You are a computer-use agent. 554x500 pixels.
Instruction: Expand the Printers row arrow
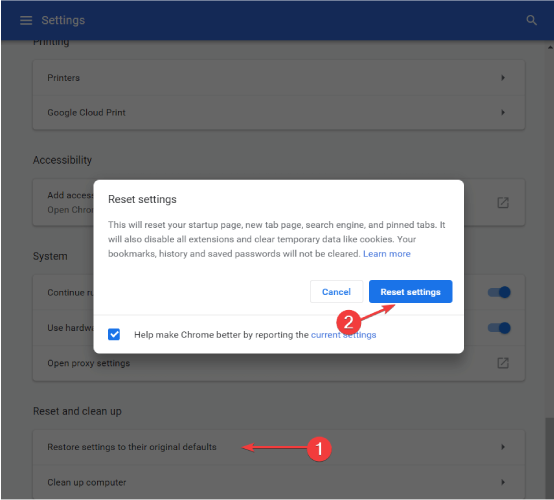[x=503, y=77]
